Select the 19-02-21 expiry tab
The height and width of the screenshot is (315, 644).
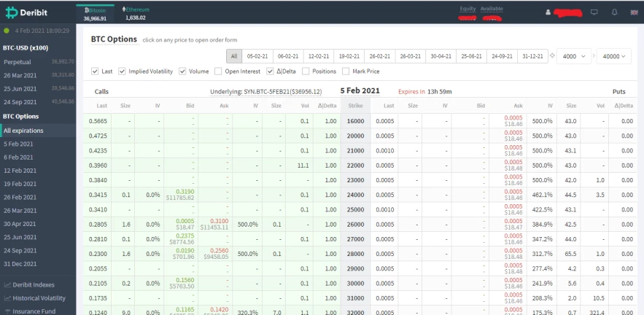pyautogui.click(x=349, y=56)
